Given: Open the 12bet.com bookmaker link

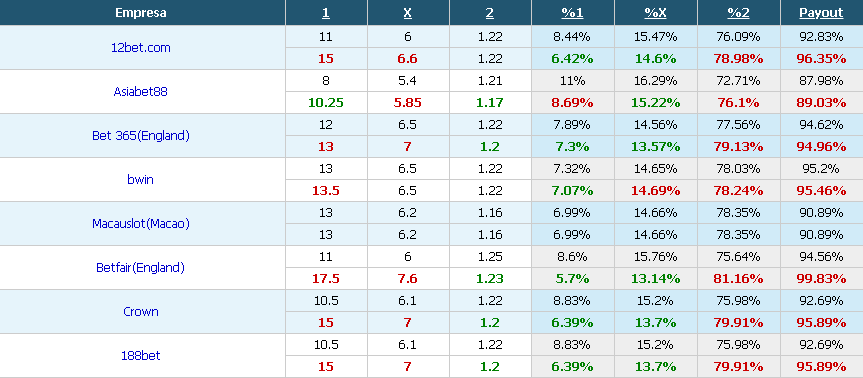Looking at the screenshot, I should pos(141,47).
